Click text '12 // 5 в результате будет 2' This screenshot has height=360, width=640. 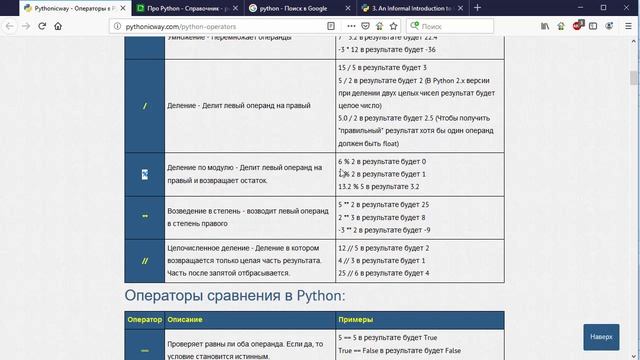coord(384,248)
